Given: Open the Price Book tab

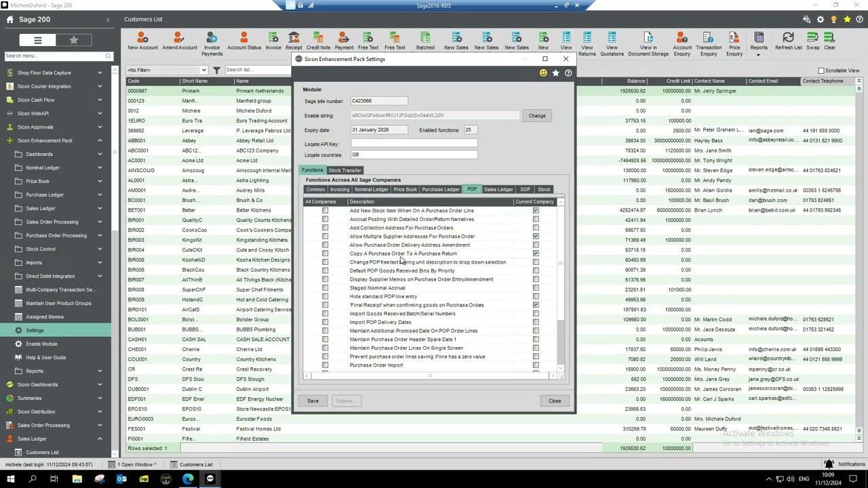Looking at the screenshot, I should tap(405, 190).
